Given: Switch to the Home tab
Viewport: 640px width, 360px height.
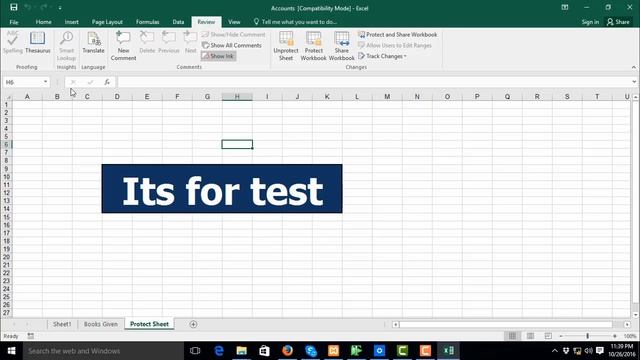Looking at the screenshot, I should 43,22.
